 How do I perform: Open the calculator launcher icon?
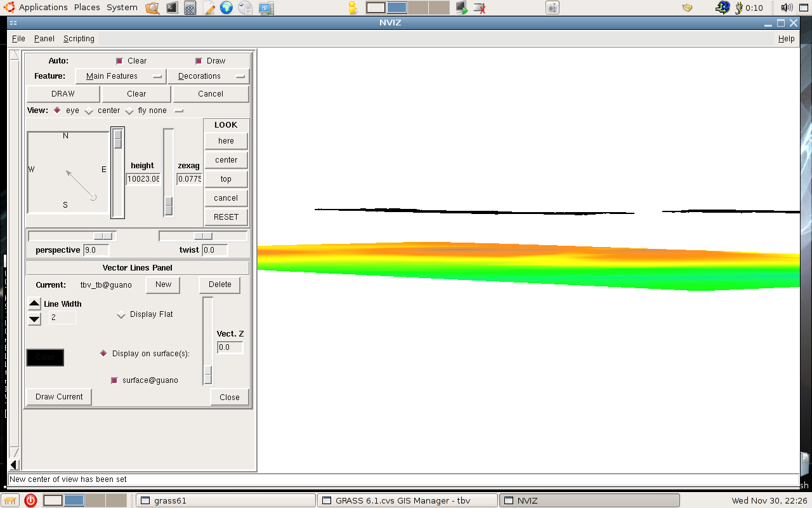point(190,8)
